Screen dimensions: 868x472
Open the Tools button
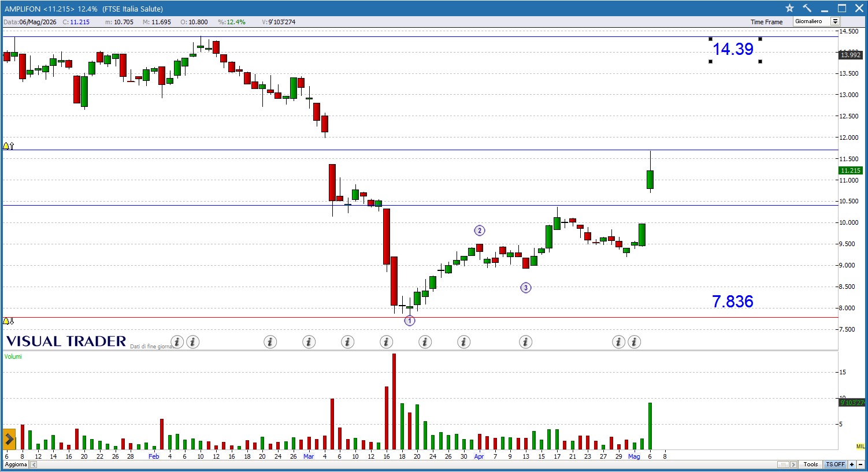coord(811,464)
